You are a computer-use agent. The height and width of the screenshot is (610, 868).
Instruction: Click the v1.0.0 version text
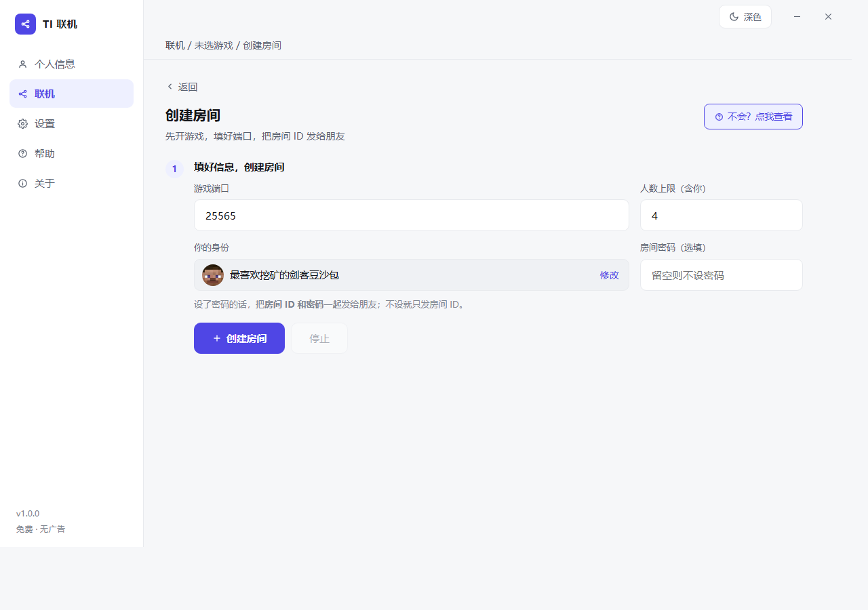tap(28, 514)
